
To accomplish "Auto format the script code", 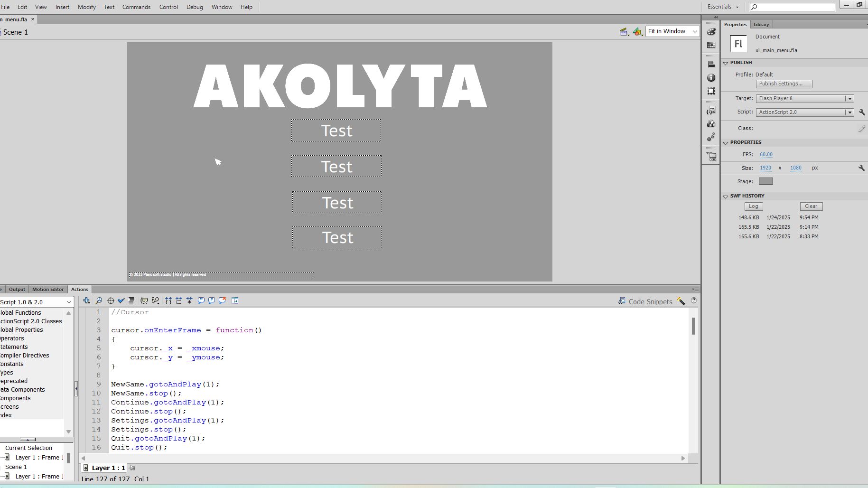I will (131, 300).
